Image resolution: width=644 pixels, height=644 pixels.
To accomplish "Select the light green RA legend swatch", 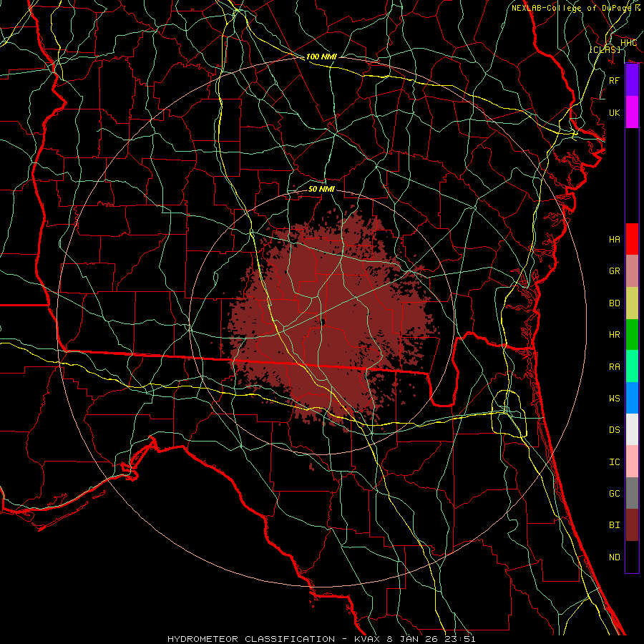I will coord(632,366).
